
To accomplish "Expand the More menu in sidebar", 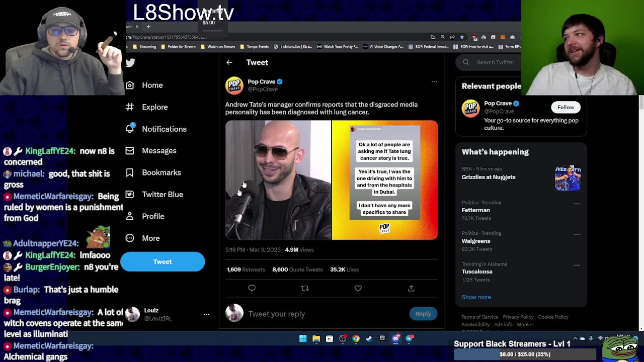I will click(143, 238).
